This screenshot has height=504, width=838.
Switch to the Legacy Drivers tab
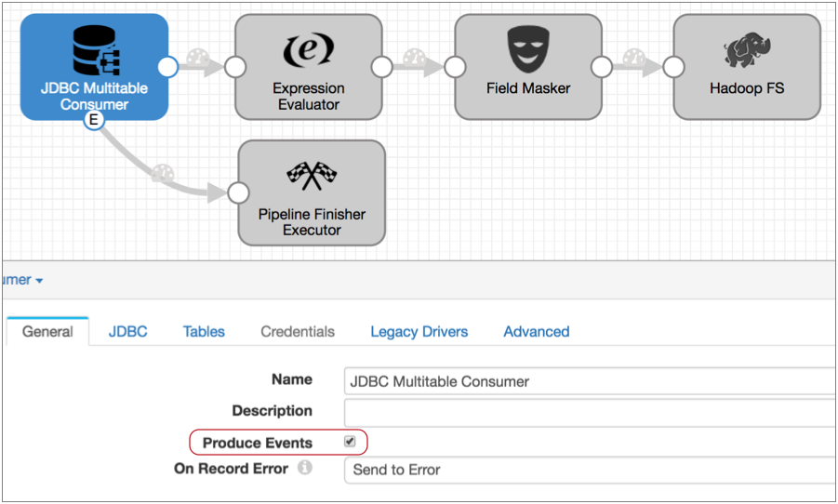point(419,331)
